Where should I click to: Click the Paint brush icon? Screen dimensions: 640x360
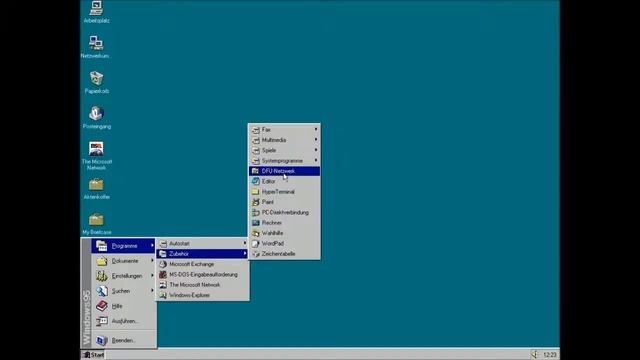tap(256, 202)
